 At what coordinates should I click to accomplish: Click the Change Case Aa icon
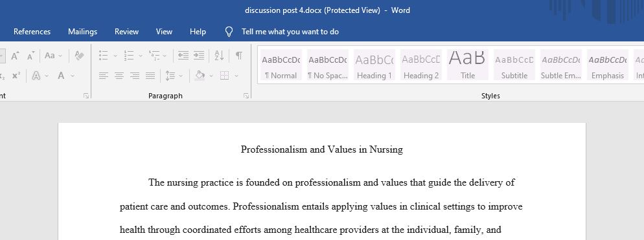click(50, 56)
